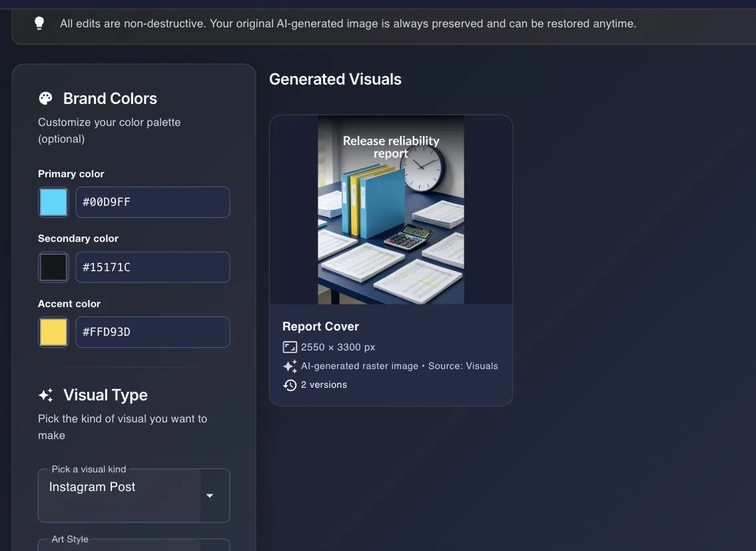The image size is (756, 551).
Task: Click the AI-generated raster image source text
Action: click(x=399, y=366)
